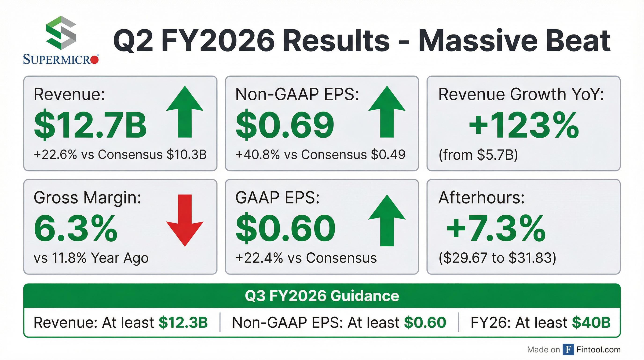Click the "vs 11.8% Year Ago" text
Screen dimensions: 644x360
[x=91, y=258]
